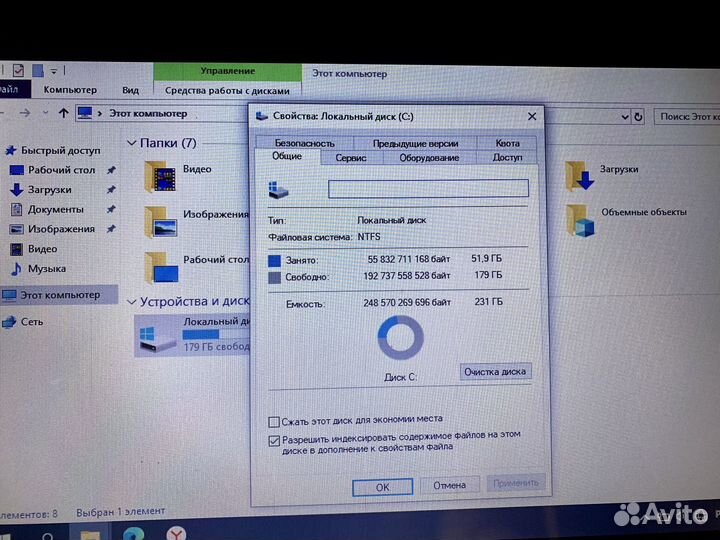This screenshot has width=720, height=540.
Task: Open the address bar history dropdown
Action: pyautogui.click(x=624, y=117)
